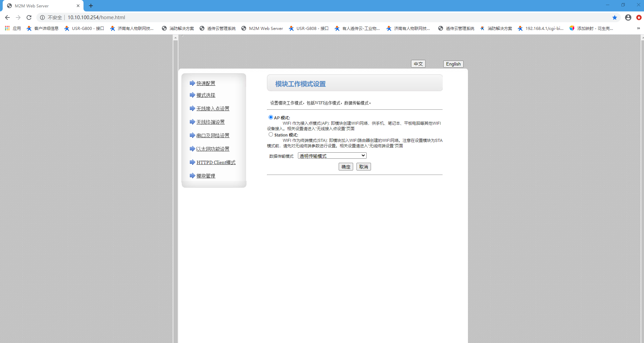Go to HTTPD Client模式 page
The width and height of the screenshot is (644, 343).
216,162
